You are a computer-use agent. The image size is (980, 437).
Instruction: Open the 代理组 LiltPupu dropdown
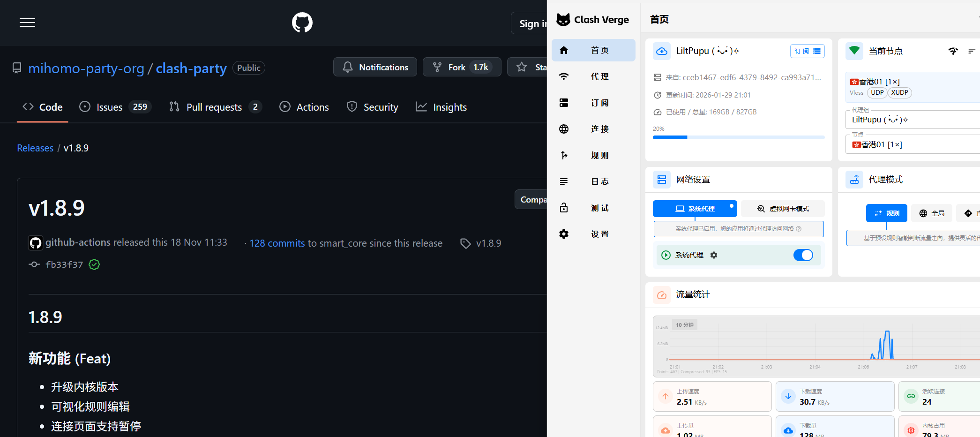click(914, 120)
